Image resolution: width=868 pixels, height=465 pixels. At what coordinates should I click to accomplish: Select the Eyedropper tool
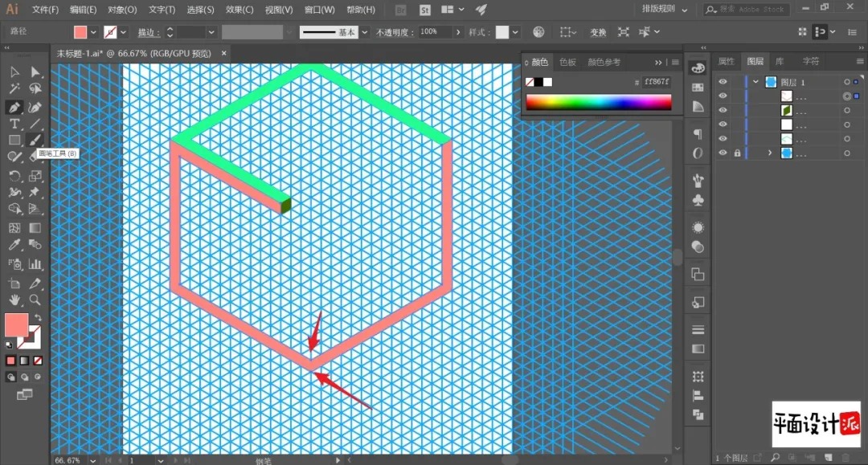pyautogui.click(x=14, y=244)
